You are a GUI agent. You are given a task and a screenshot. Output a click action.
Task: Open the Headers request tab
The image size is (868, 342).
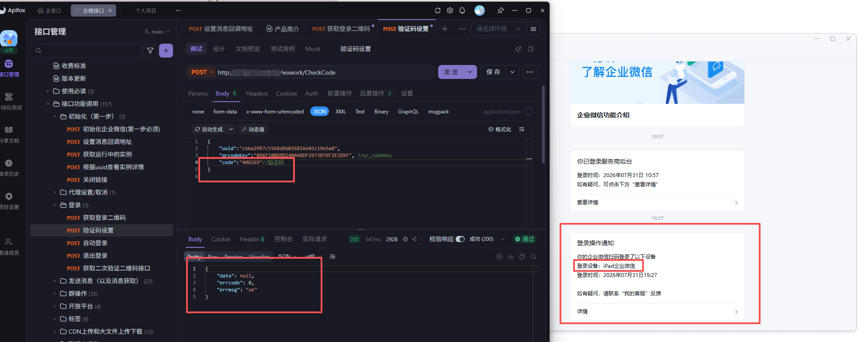pyautogui.click(x=257, y=93)
